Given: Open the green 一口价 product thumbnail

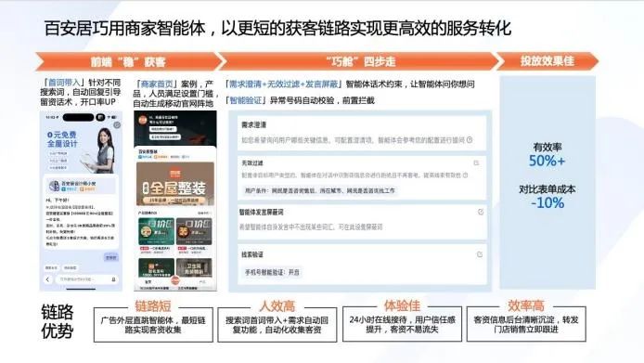Looking at the screenshot, I should coord(156,231).
